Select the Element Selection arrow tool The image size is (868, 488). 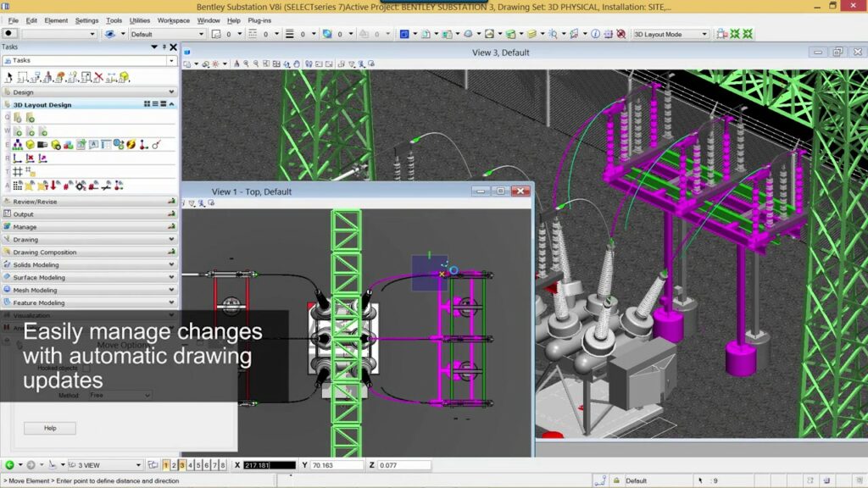tap(8, 77)
